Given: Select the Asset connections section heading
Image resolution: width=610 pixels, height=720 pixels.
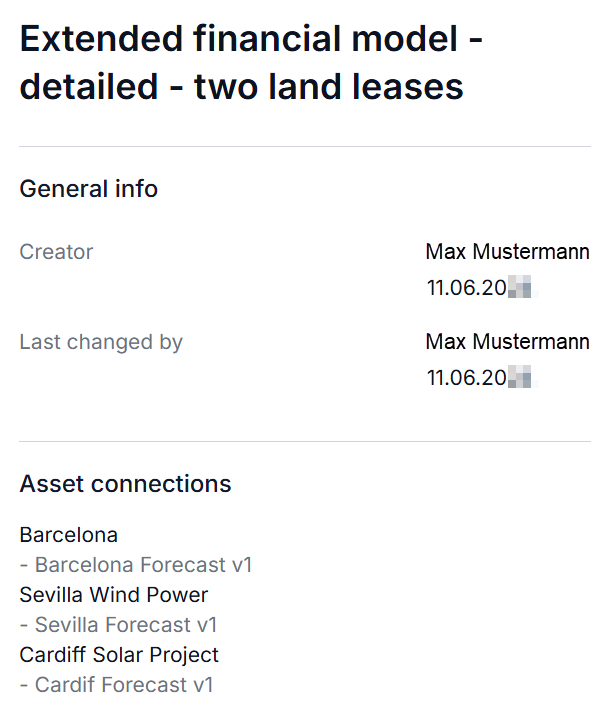Looking at the screenshot, I should (x=125, y=484).
